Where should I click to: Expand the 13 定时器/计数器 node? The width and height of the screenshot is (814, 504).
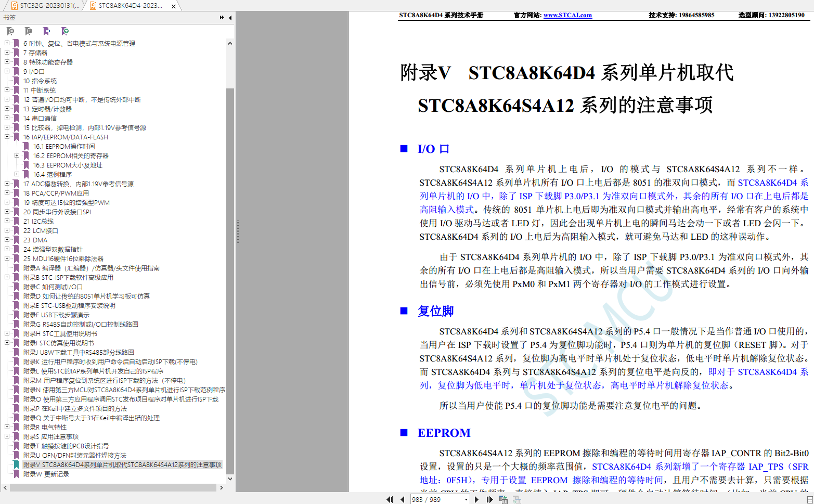tap(7, 109)
